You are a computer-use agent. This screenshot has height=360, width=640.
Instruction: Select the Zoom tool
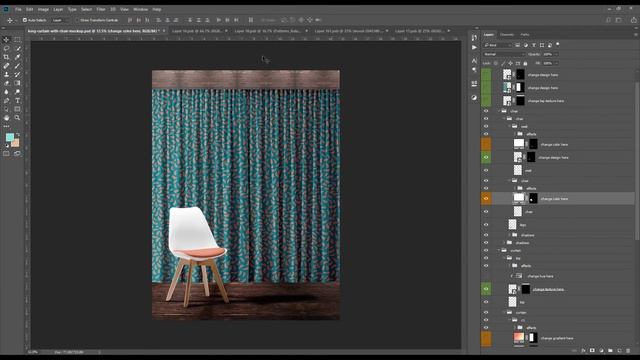tap(17, 118)
